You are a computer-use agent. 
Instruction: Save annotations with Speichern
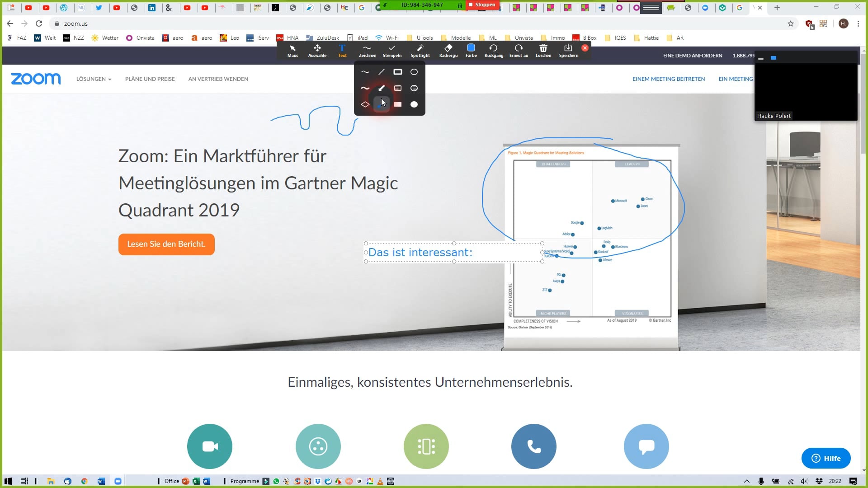(x=568, y=51)
